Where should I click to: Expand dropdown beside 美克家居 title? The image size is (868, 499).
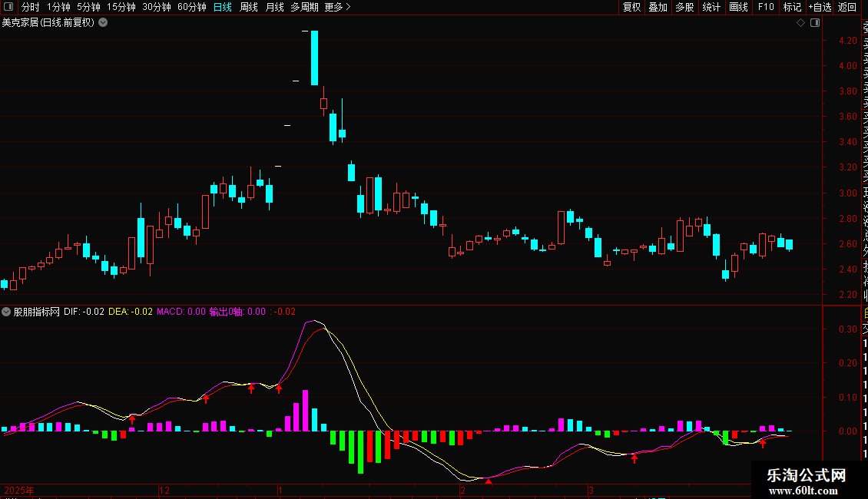[x=103, y=22]
